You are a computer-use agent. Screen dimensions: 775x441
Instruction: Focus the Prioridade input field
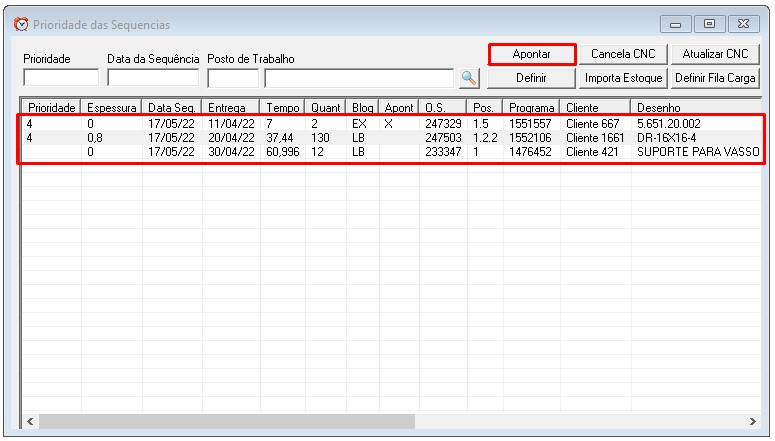(61, 78)
